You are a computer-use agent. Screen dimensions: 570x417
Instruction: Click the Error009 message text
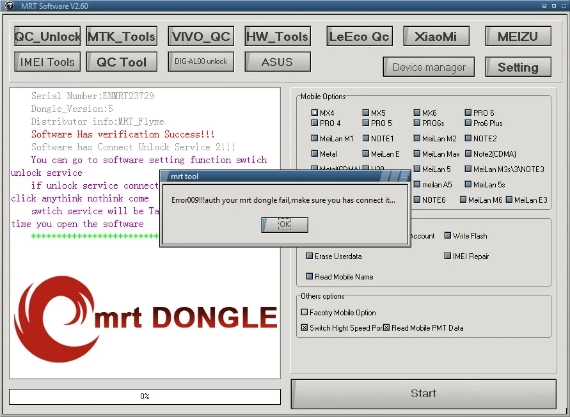(283, 200)
